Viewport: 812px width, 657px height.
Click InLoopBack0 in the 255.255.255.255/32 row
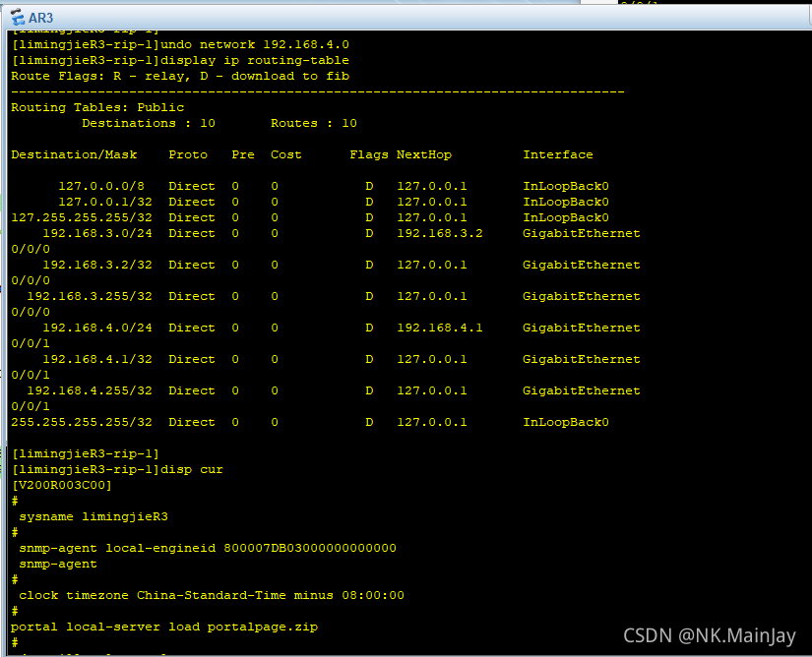(566, 422)
